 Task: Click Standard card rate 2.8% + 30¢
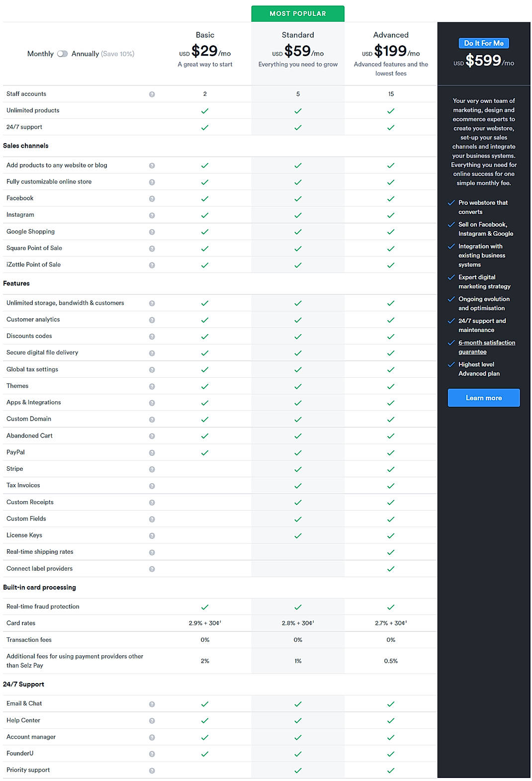(298, 623)
